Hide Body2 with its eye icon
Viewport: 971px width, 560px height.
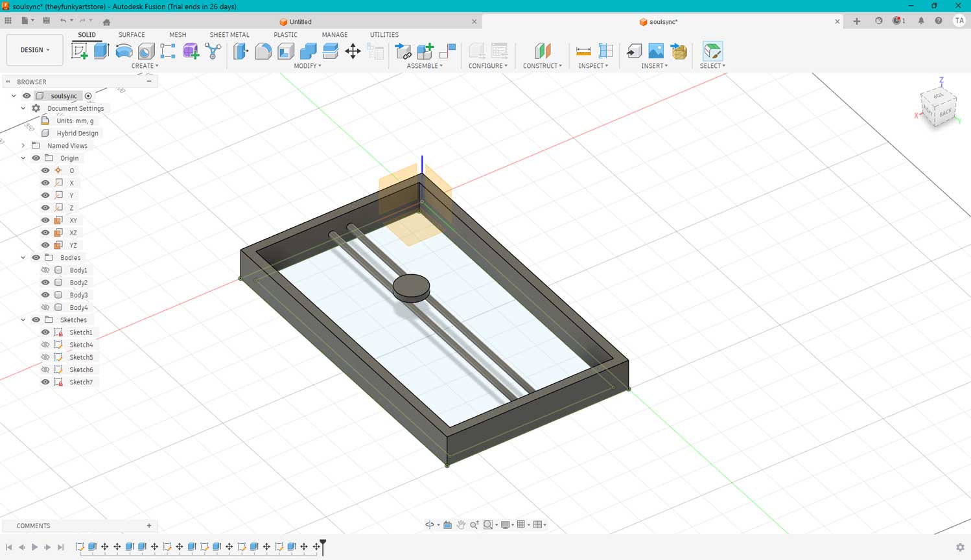[x=45, y=283]
